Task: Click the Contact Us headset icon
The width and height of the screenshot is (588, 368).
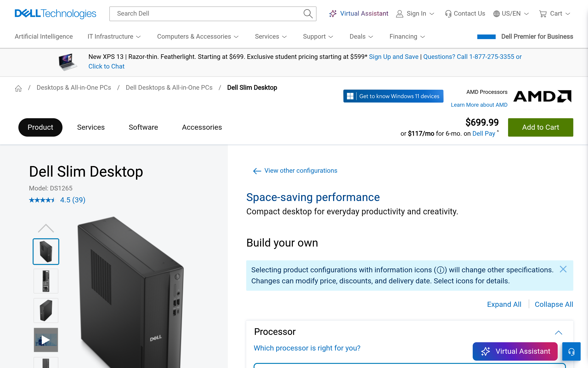Action: [x=448, y=14]
